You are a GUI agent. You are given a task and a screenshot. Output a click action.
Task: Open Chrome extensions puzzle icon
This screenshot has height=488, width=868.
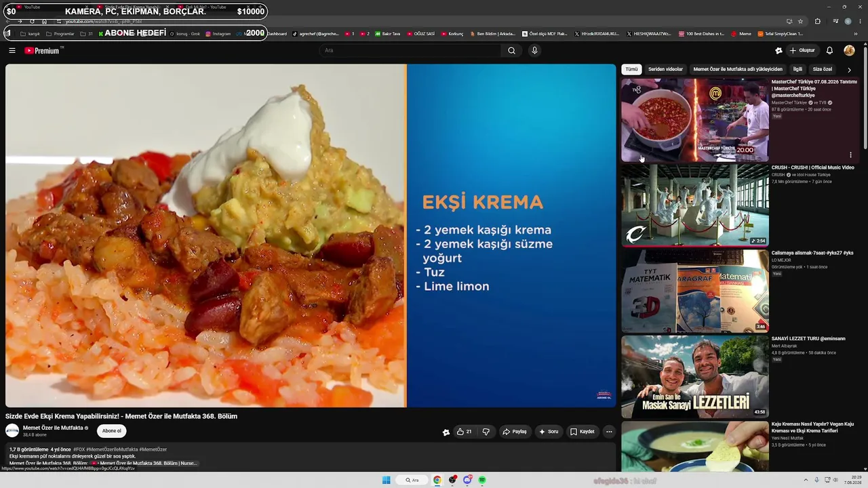pyautogui.click(x=817, y=21)
